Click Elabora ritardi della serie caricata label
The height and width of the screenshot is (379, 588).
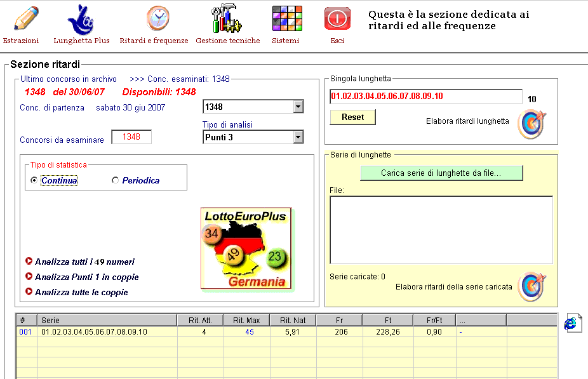pos(454,287)
